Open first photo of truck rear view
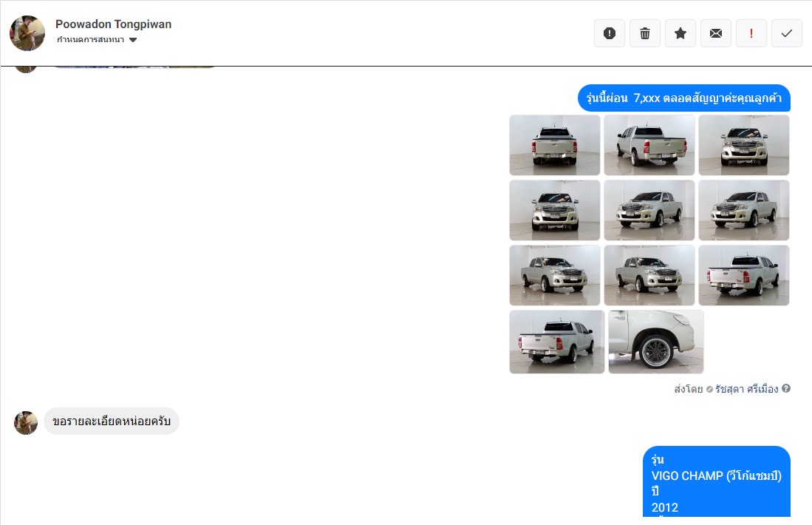Viewport: 812px width, 525px height. pyautogui.click(x=555, y=145)
